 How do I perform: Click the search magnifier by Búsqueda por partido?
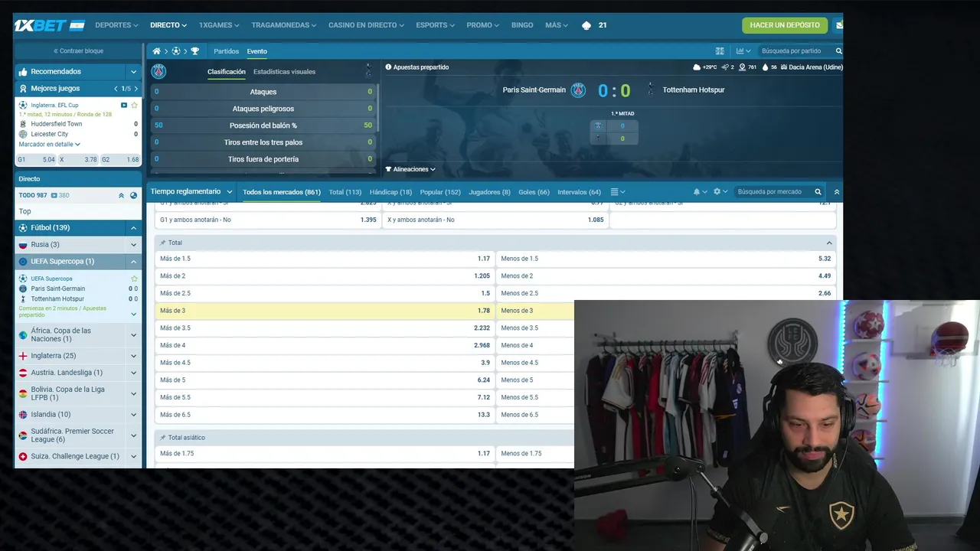point(838,51)
